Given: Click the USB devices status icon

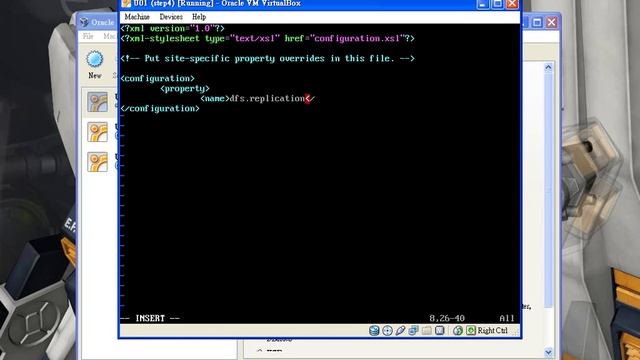Looking at the screenshot, I should point(400,330).
